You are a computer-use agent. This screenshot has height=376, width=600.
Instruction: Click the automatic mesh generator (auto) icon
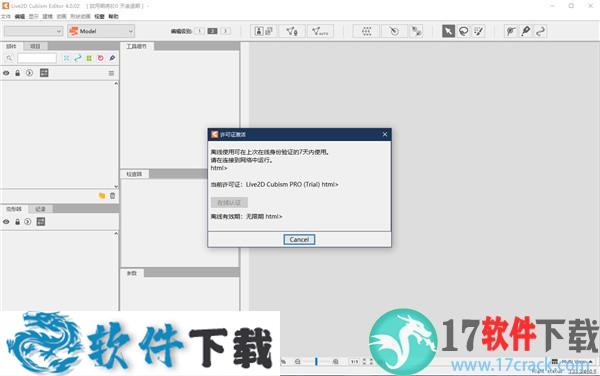click(x=320, y=31)
